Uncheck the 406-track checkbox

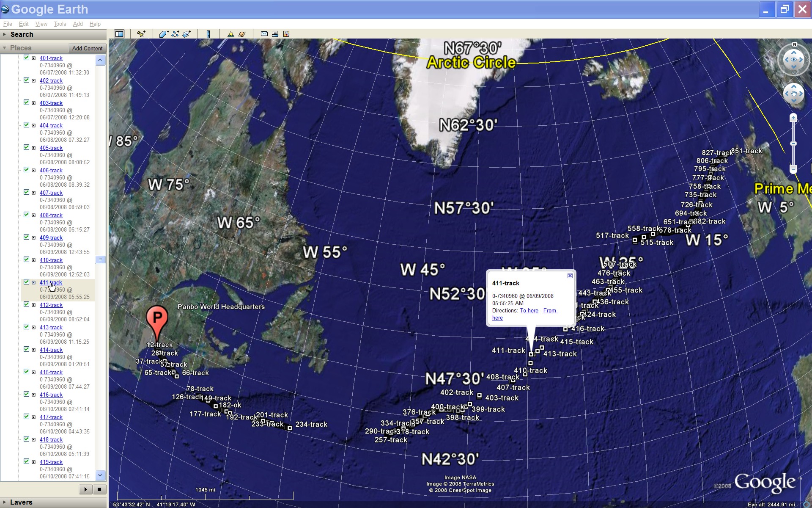[26, 170]
